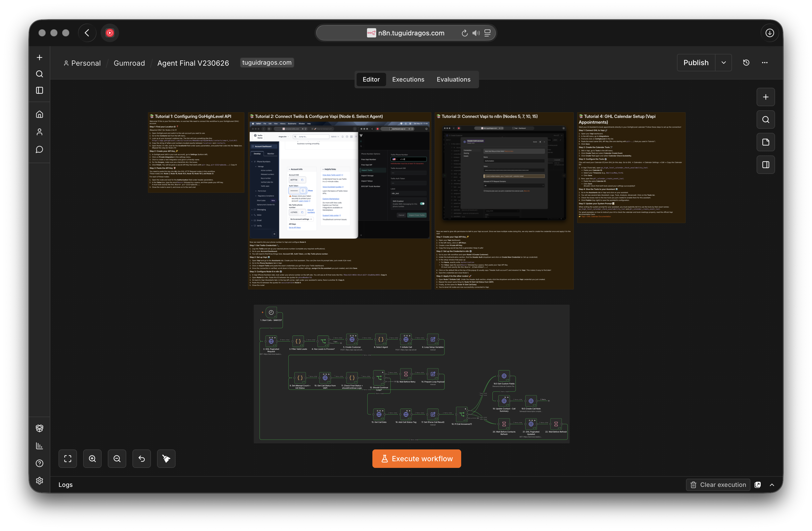Click the audio speaker icon in address bar
Image resolution: width=812 pixels, height=531 pixels.
click(x=476, y=33)
